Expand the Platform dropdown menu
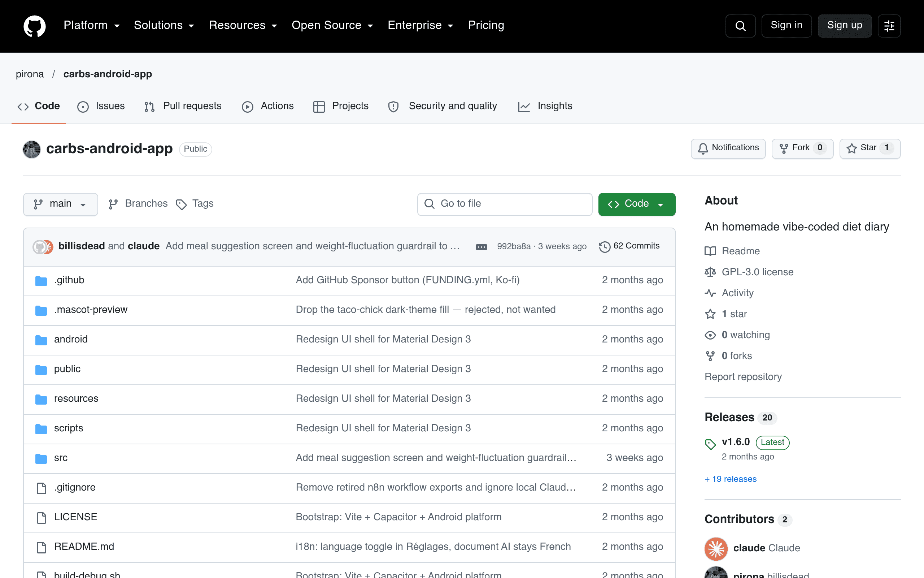Image resolution: width=924 pixels, height=578 pixels. [x=92, y=25]
